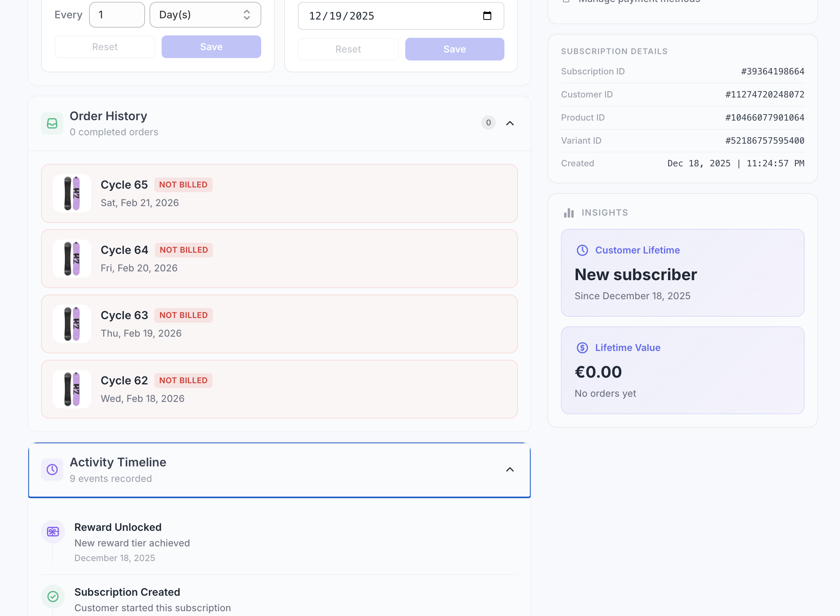The image size is (840, 616).
Task: Open Cycle 63 snowboard product thumbnail
Action: tap(72, 324)
